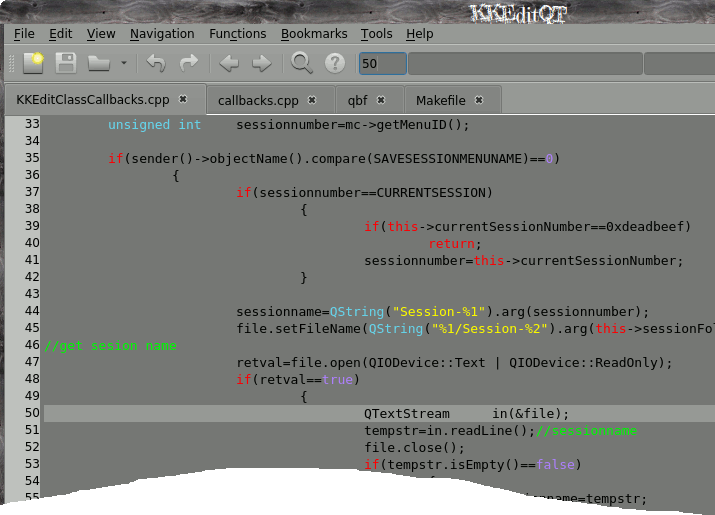715x515 pixels.
Task: Open a file with the folder icon
Action: [x=99, y=63]
